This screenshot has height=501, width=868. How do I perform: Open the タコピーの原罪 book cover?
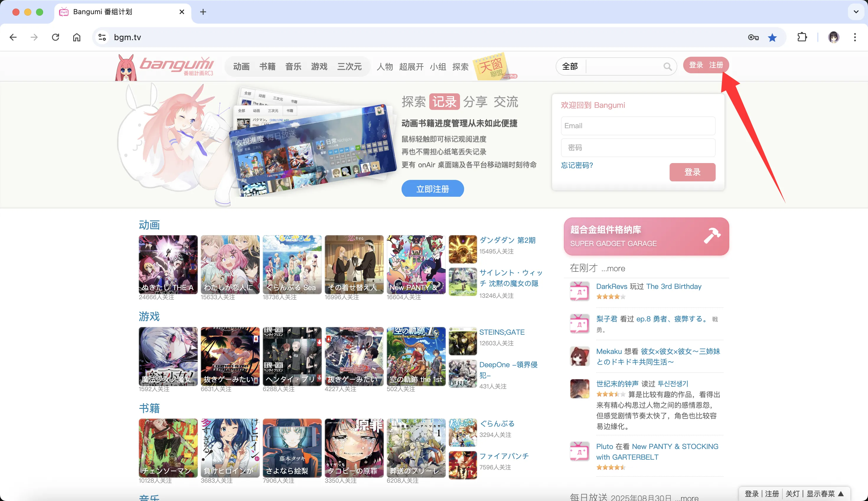coord(354,448)
